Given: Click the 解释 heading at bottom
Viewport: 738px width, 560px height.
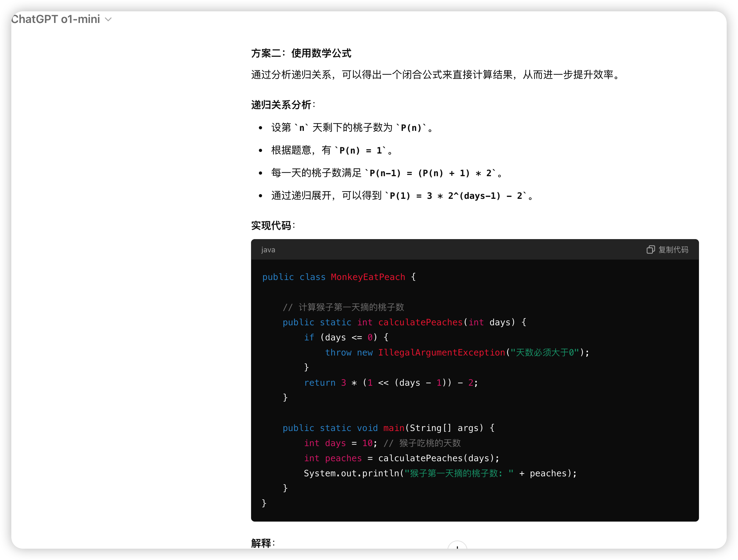Looking at the screenshot, I should coord(263,543).
